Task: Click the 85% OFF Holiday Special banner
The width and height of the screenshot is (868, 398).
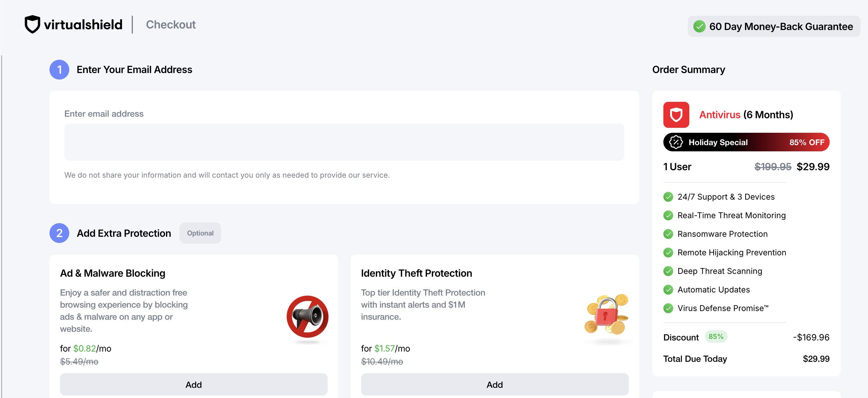Action: coord(746,142)
